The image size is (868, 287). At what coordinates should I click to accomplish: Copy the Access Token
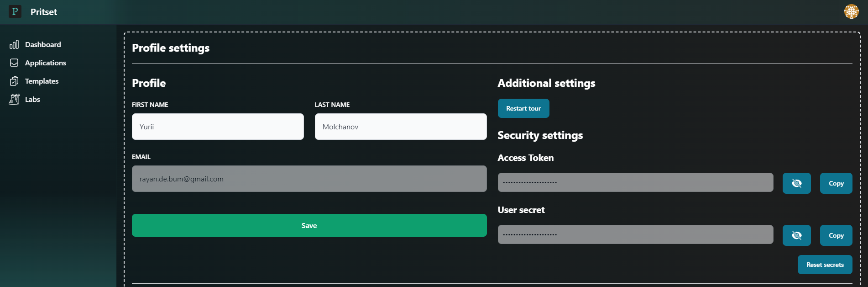[836, 183]
